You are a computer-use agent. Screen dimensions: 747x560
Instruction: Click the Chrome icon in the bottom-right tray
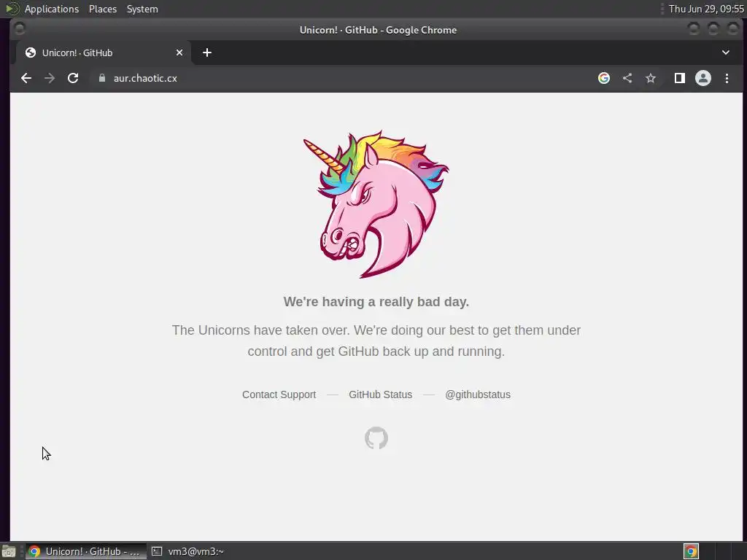tap(692, 551)
